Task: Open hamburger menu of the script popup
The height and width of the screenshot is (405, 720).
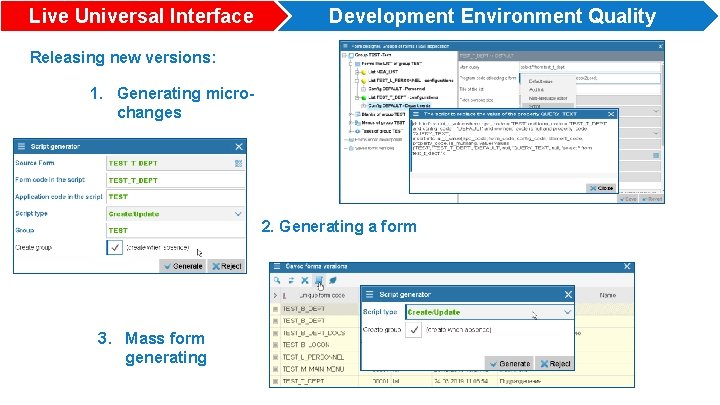Action: click(416, 114)
